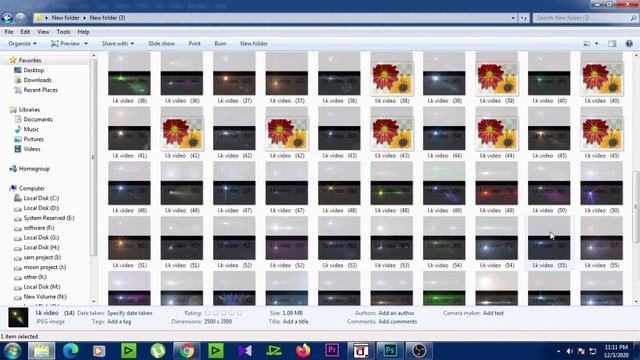Viewport: 640px width, 360px height.
Task: Show hidden tray icons arrow
Action: 558,351
